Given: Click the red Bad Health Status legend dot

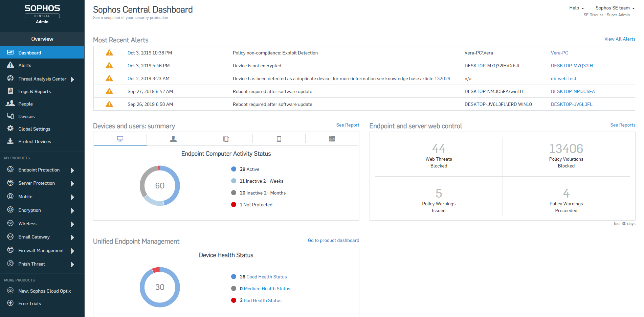Looking at the screenshot, I should tap(234, 300).
